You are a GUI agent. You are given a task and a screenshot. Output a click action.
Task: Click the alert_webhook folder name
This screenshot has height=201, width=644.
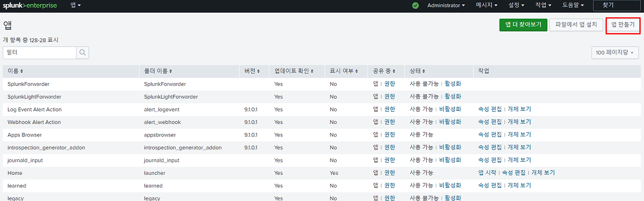coord(163,122)
